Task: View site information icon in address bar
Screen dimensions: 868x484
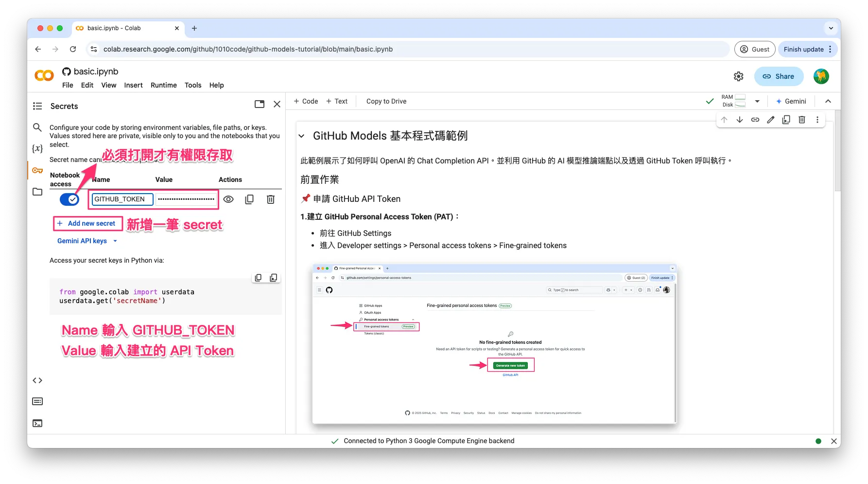Action: click(x=94, y=49)
